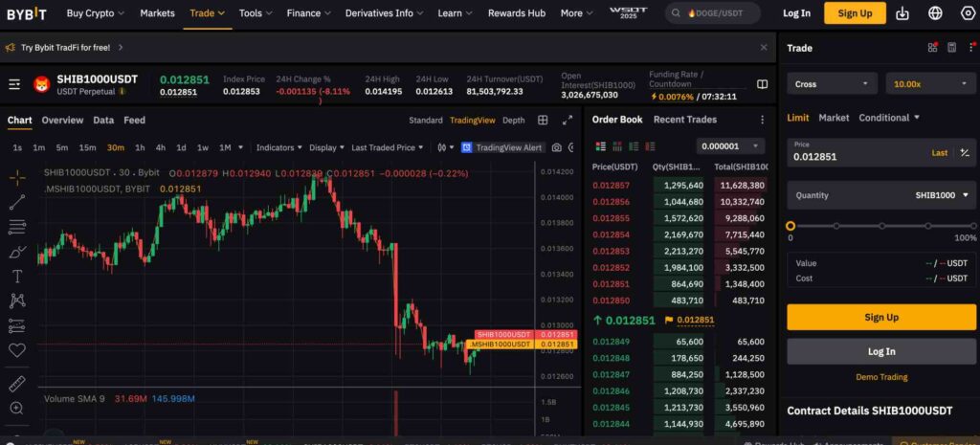This screenshot has width=980, height=445.
Task: Set chart interval to 15m
Action: tap(87, 147)
